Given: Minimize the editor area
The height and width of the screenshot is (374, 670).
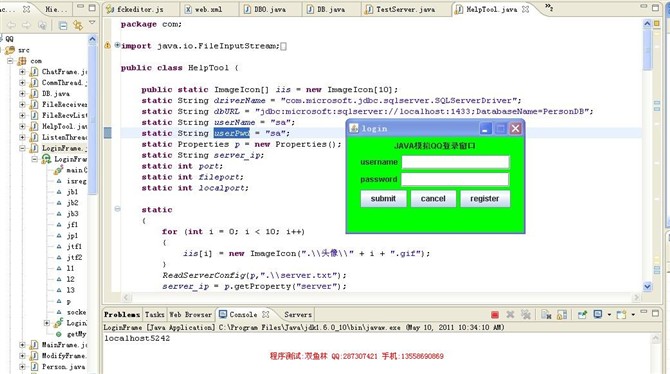Looking at the screenshot, I should point(644,6).
